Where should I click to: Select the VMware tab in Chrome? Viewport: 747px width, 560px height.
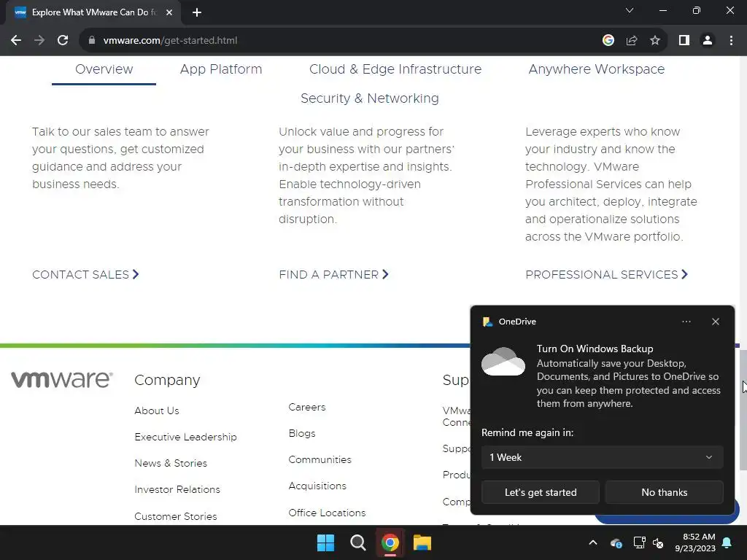coord(93,12)
